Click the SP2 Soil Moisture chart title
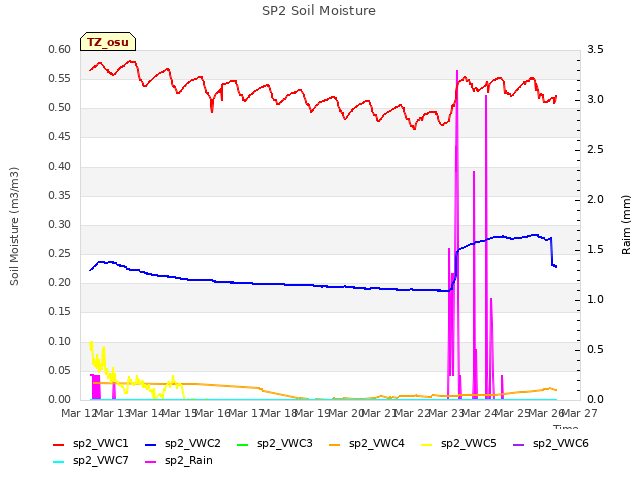640x480 pixels. [x=319, y=11]
